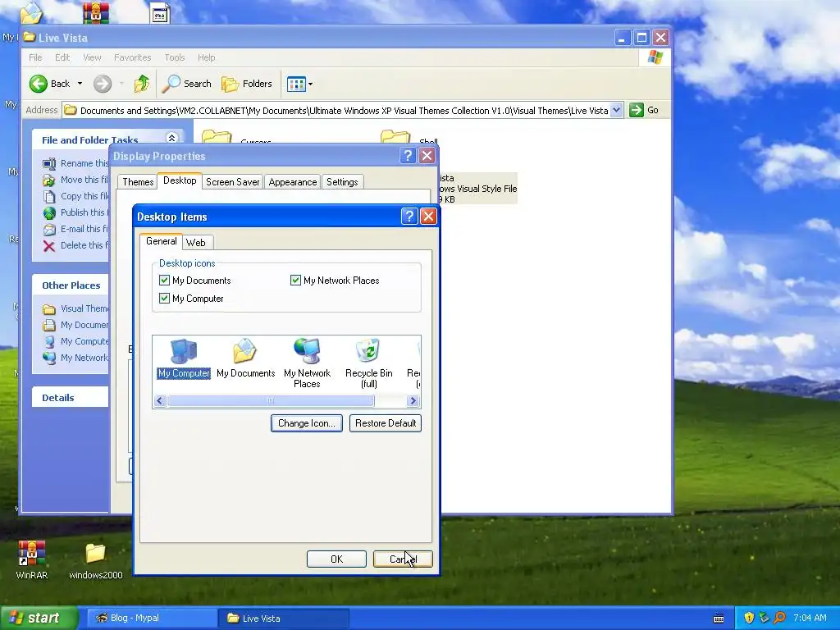Click the scroll left arrow of icon list
840x630 pixels.
coord(160,400)
